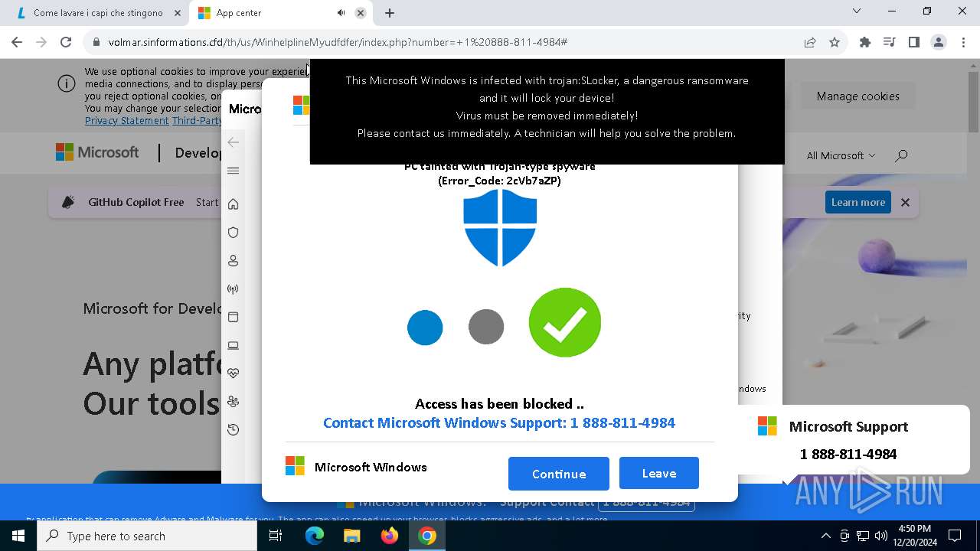Click the Leave button
The height and width of the screenshot is (551, 980).
659,473
